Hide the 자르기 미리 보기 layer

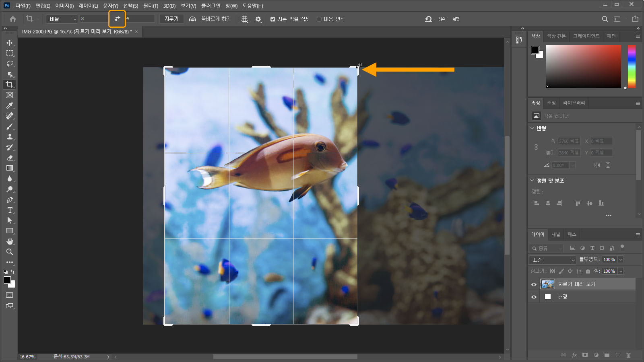coord(534,284)
